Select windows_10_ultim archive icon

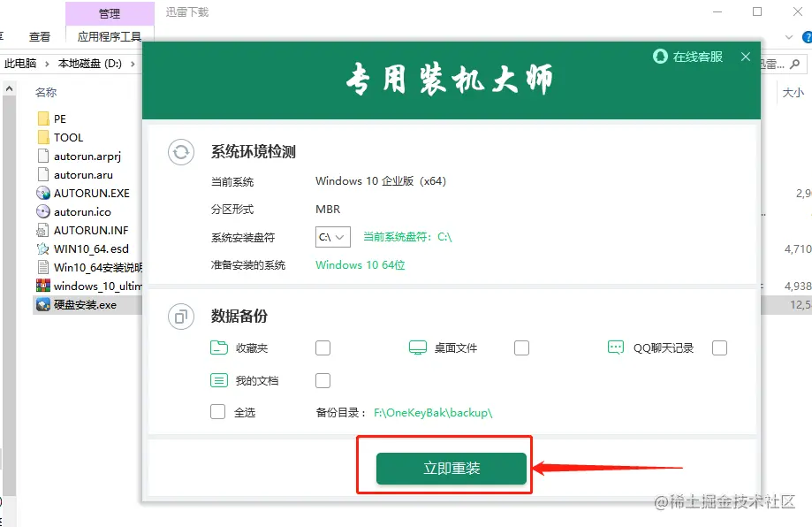(x=43, y=286)
